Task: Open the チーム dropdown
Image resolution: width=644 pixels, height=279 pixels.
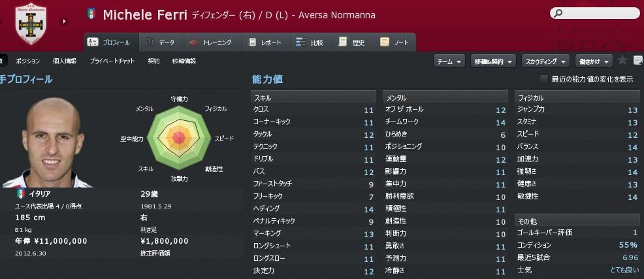Action: point(449,61)
